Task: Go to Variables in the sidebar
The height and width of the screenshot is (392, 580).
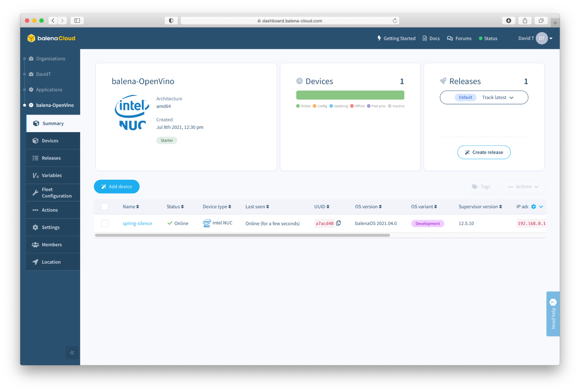Action: (x=52, y=175)
